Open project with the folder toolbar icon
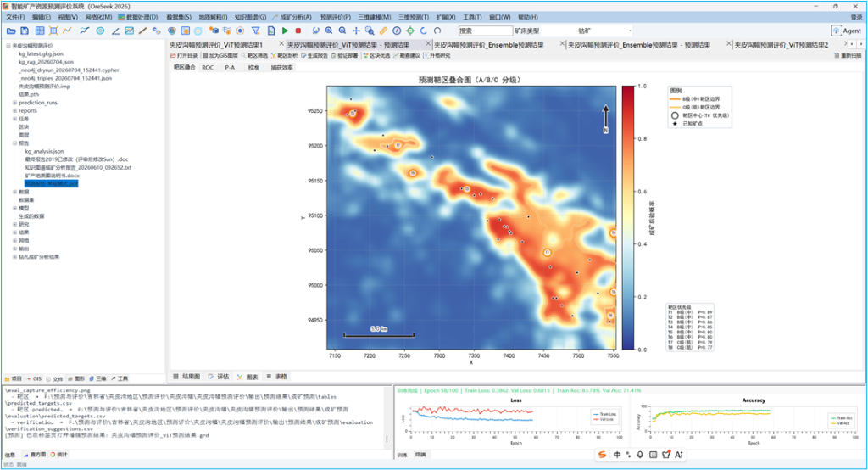Screen dimensions: 868x470 pyautogui.click(x=10, y=31)
